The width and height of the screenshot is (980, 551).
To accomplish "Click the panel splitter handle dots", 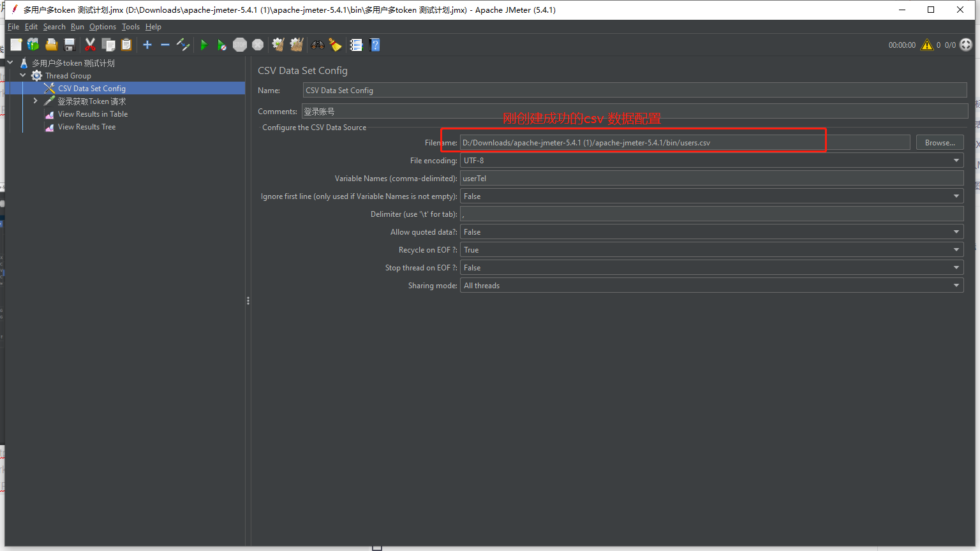I will click(248, 300).
